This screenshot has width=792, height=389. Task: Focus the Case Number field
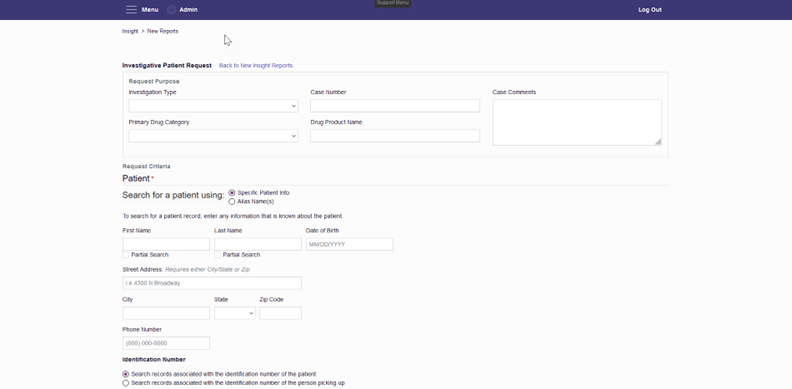pos(395,106)
